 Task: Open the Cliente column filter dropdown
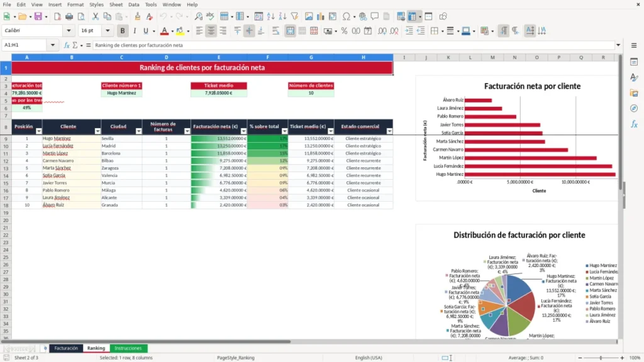point(97,131)
